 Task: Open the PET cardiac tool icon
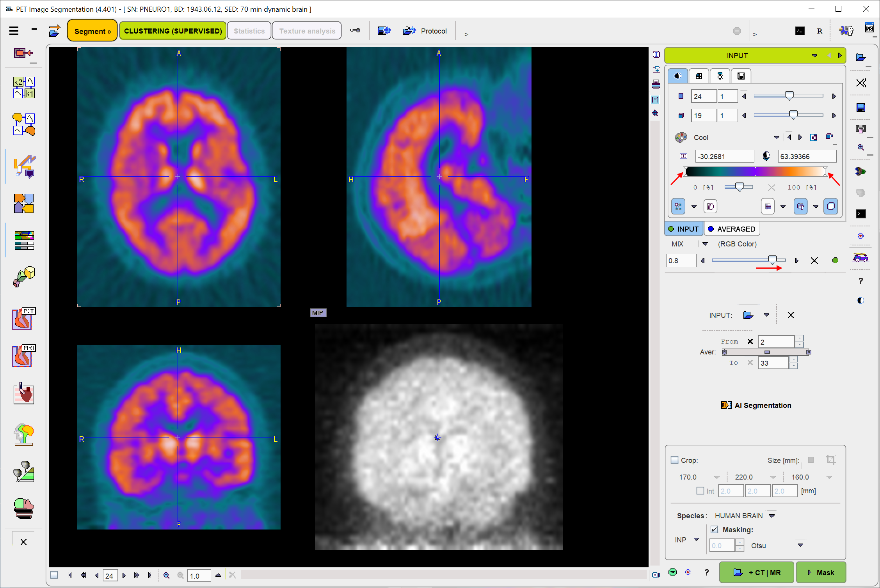[24, 318]
